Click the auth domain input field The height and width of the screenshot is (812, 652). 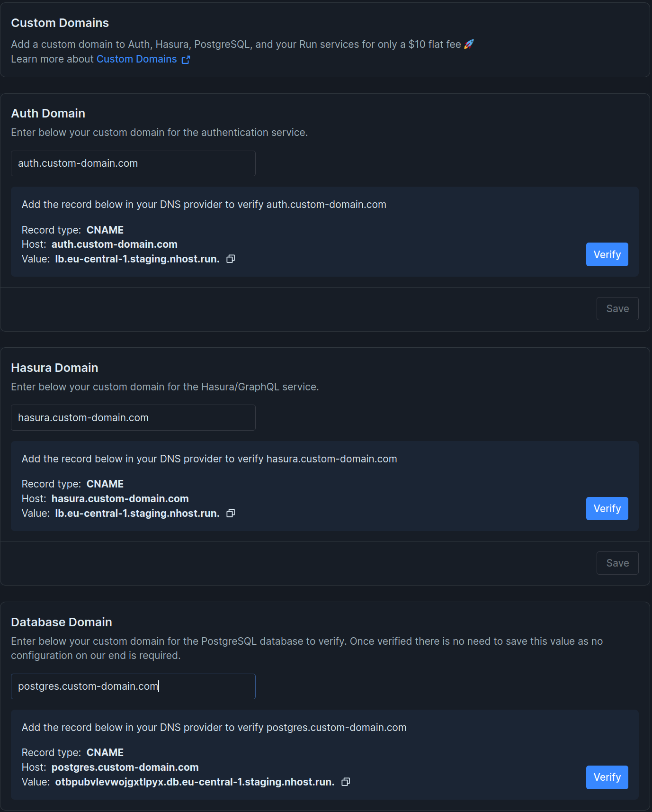(133, 163)
